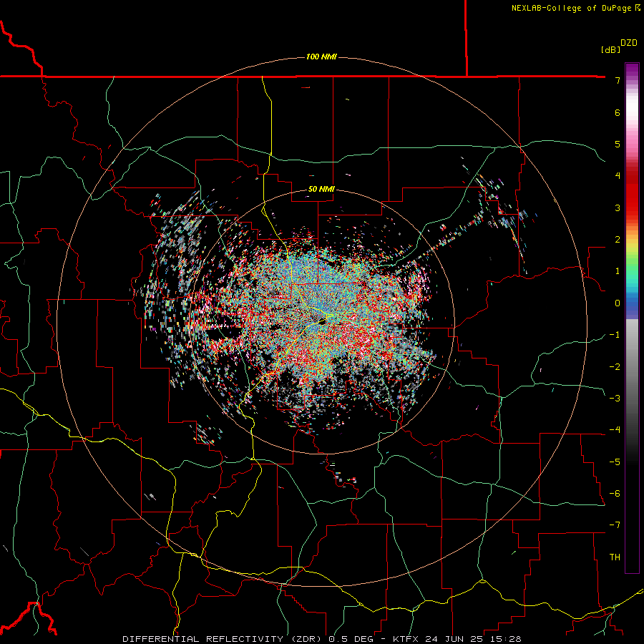644x644 pixels.
Task: Click the KTFX radar site identifier
Action: [406, 639]
